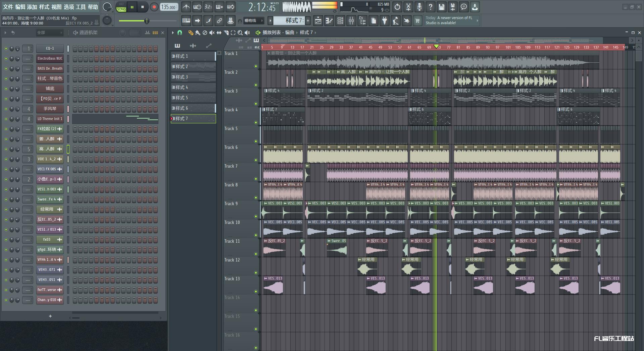Select paint brush tool in playlist
644x351 pixels.
pyautogui.click(x=198, y=33)
